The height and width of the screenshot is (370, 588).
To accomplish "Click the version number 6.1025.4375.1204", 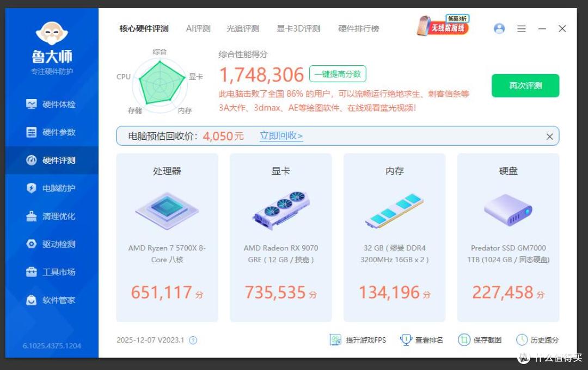I will click(52, 346).
